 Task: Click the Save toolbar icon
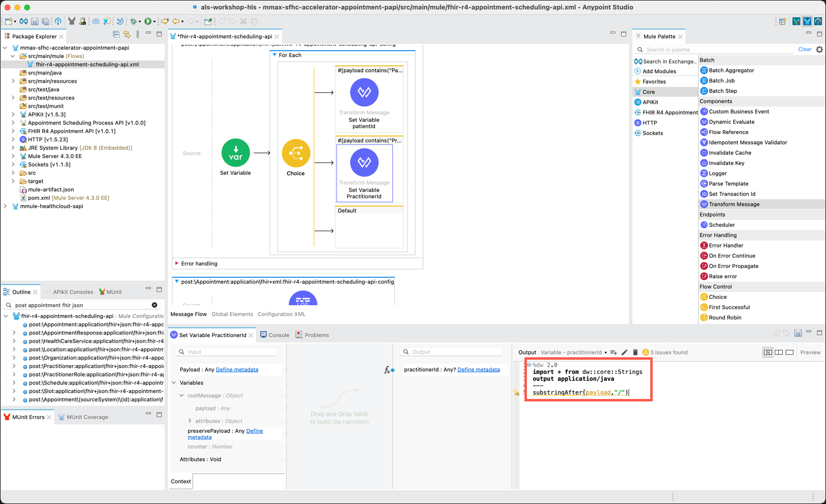click(x=34, y=22)
